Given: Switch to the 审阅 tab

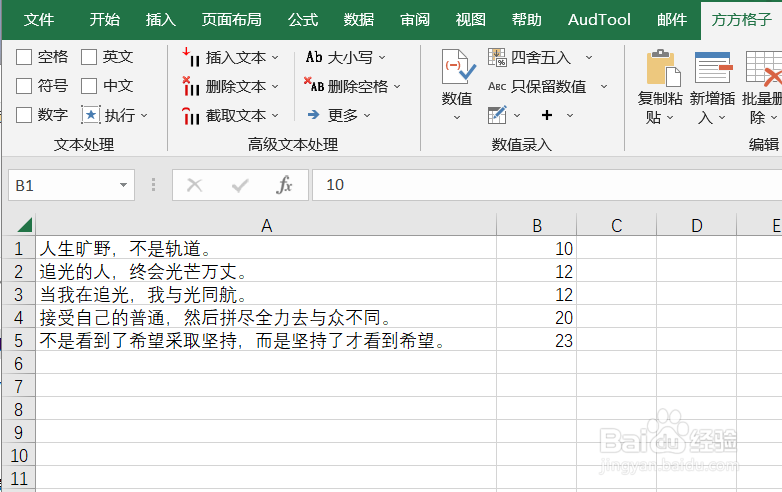Looking at the screenshot, I should pyautogui.click(x=414, y=19).
